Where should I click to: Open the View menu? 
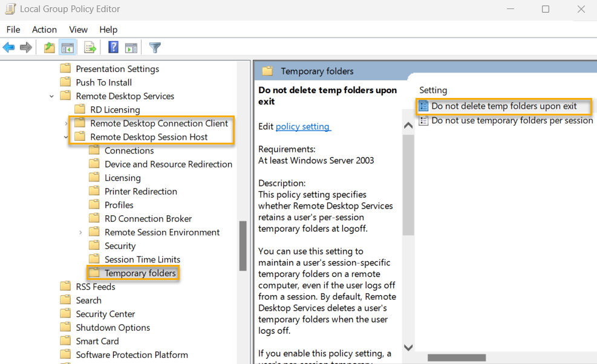click(x=78, y=29)
